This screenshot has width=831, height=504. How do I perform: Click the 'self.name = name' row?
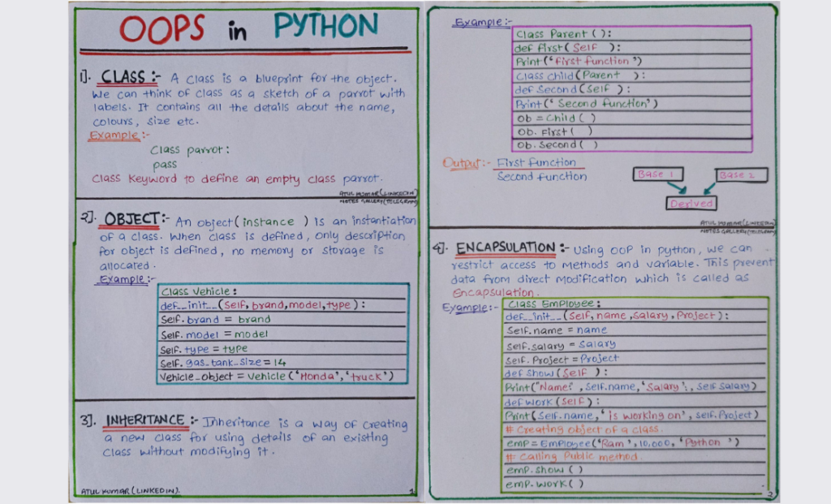point(635,330)
